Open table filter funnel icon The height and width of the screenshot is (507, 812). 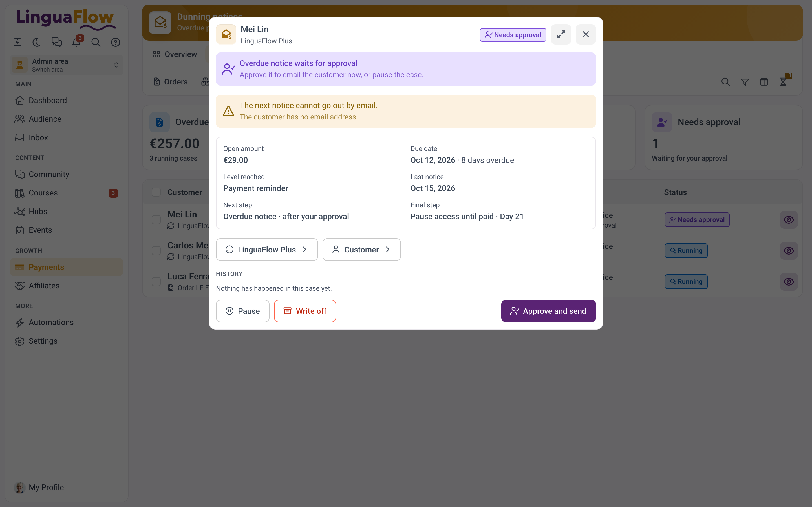point(745,82)
